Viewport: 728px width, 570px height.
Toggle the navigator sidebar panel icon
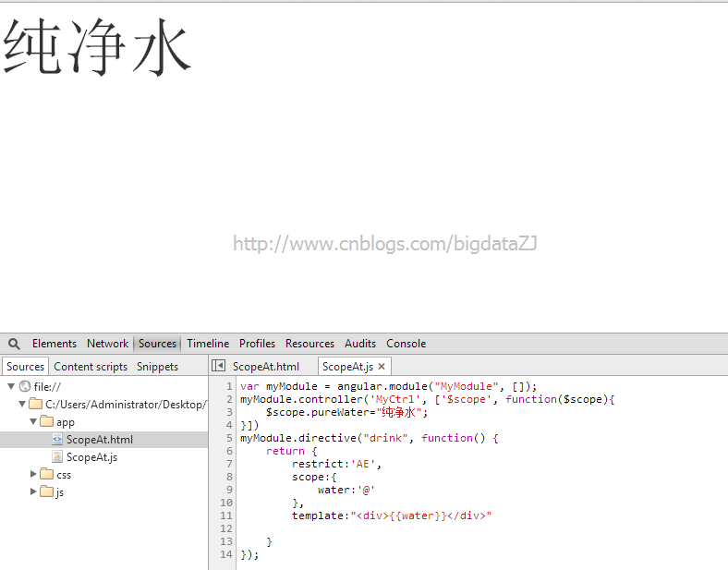218,366
